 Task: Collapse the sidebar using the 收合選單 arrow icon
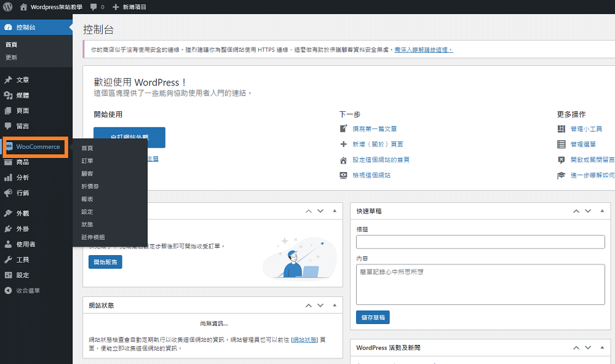coord(8,291)
